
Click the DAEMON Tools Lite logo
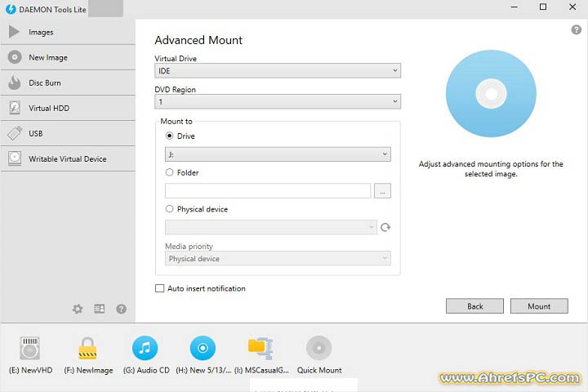point(11,9)
